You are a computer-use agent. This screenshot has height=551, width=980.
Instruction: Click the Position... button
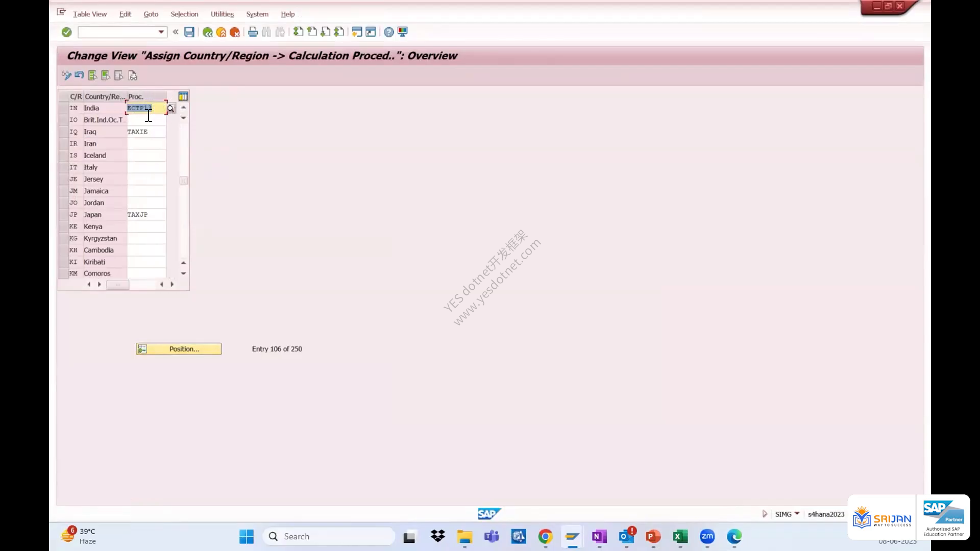179,349
